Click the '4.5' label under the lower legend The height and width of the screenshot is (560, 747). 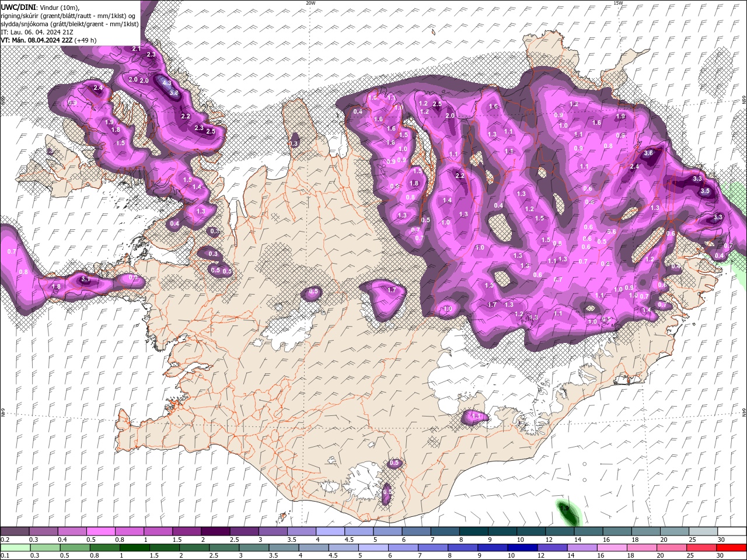pyautogui.click(x=334, y=555)
